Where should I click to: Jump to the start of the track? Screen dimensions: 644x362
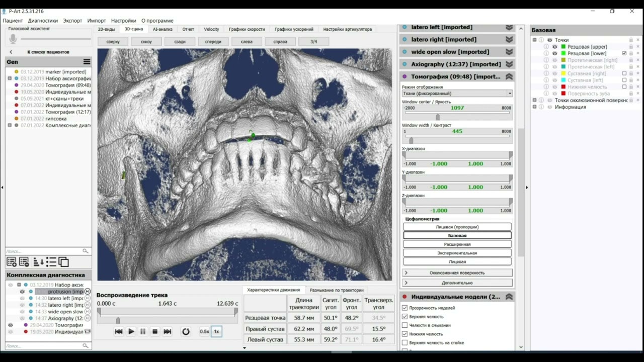(x=119, y=331)
